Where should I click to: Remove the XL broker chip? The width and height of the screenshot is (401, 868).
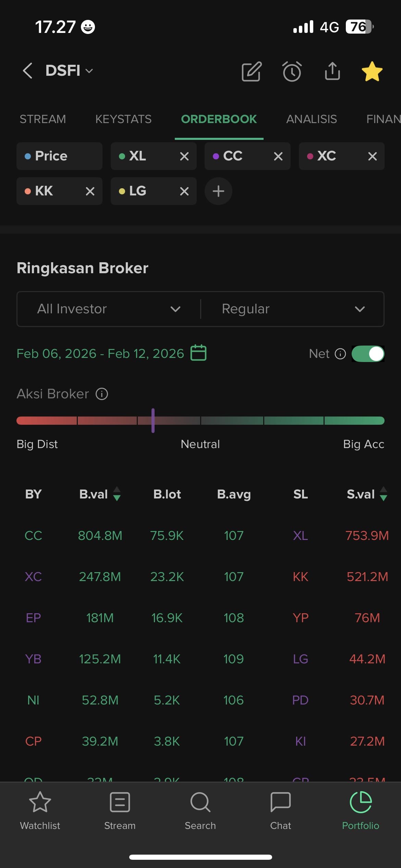click(184, 156)
